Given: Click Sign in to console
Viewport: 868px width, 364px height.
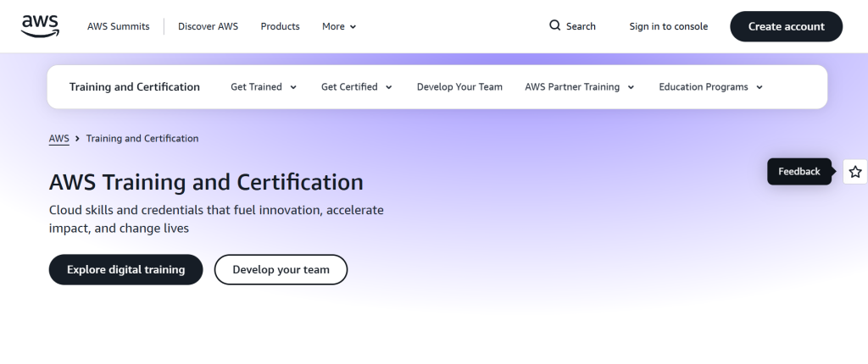Looking at the screenshot, I should (668, 26).
